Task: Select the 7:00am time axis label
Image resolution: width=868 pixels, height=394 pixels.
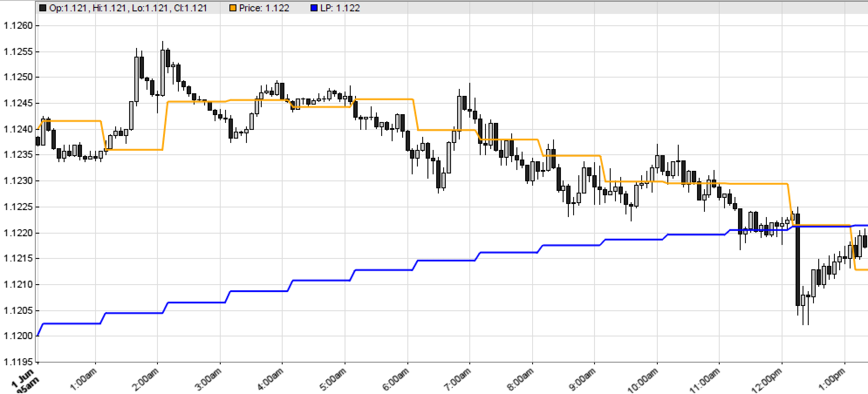Action: click(459, 379)
